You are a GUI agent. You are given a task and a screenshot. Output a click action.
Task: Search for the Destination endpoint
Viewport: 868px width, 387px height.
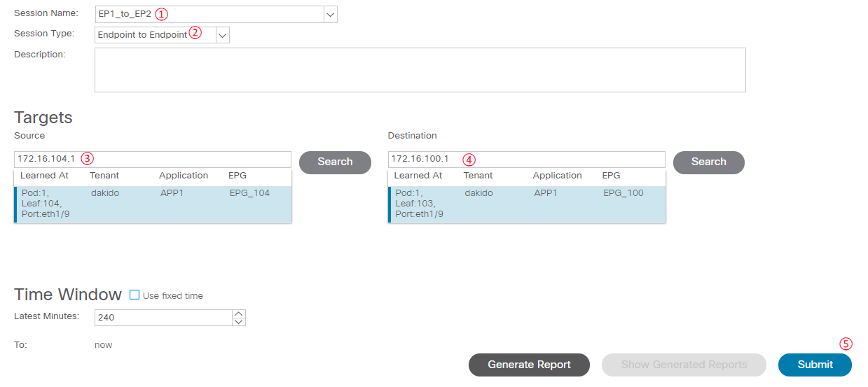click(x=709, y=162)
